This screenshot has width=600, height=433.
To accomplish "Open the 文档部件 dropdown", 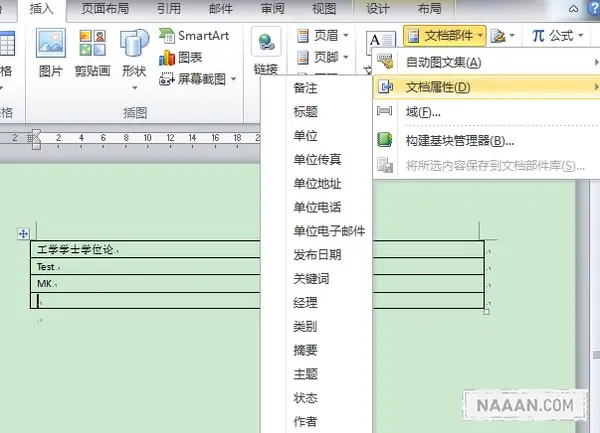I will click(x=445, y=36).
